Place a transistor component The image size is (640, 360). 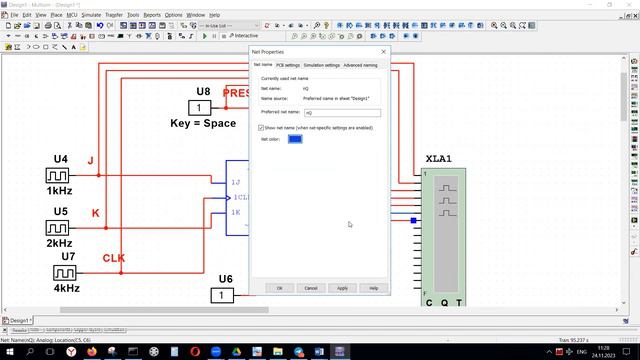[36, 36]
